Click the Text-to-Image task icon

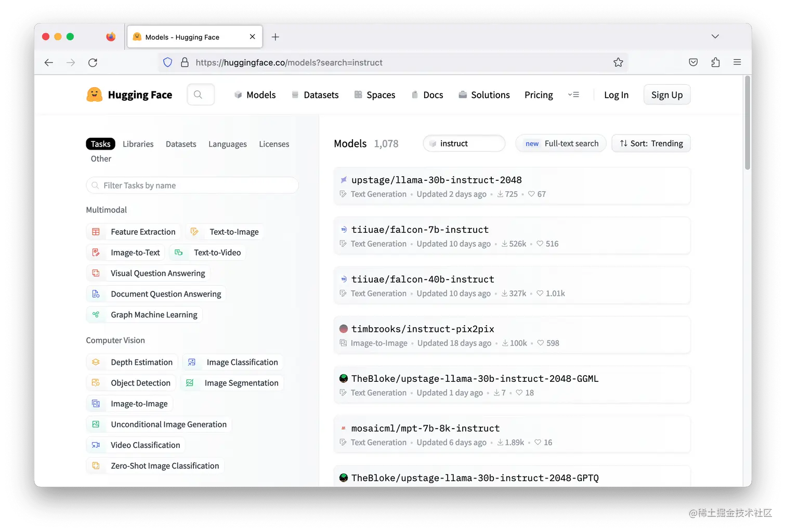pyautogui.click(x=194, y=232)
